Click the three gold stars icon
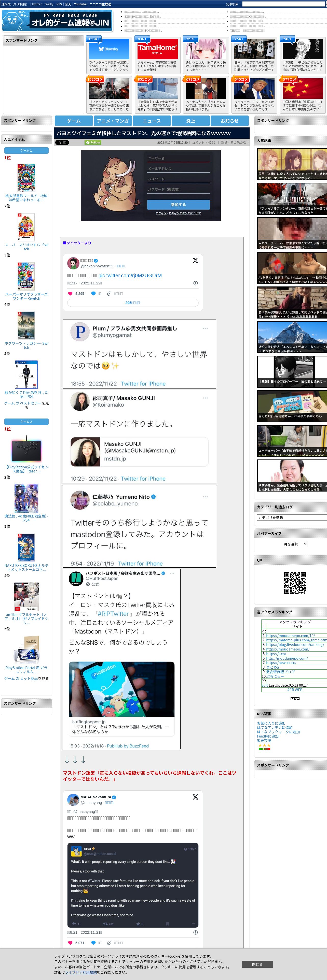 pos(265,745)
